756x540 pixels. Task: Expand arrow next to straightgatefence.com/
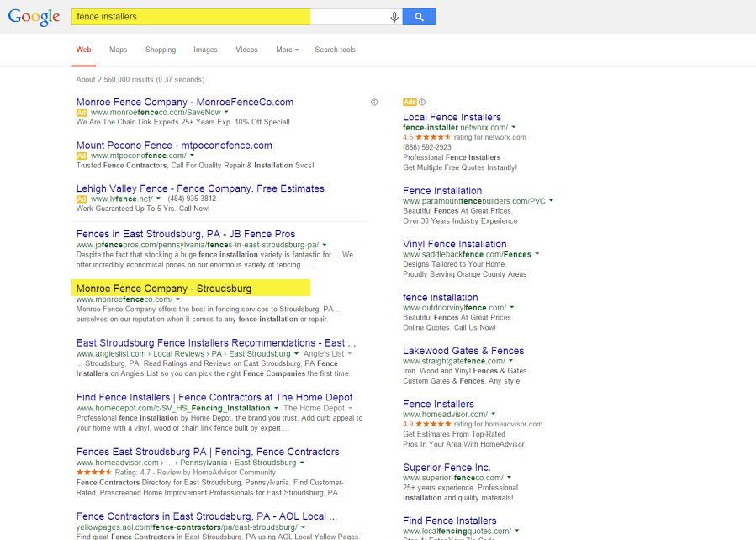pyautogui.click(x=511, y=361)
